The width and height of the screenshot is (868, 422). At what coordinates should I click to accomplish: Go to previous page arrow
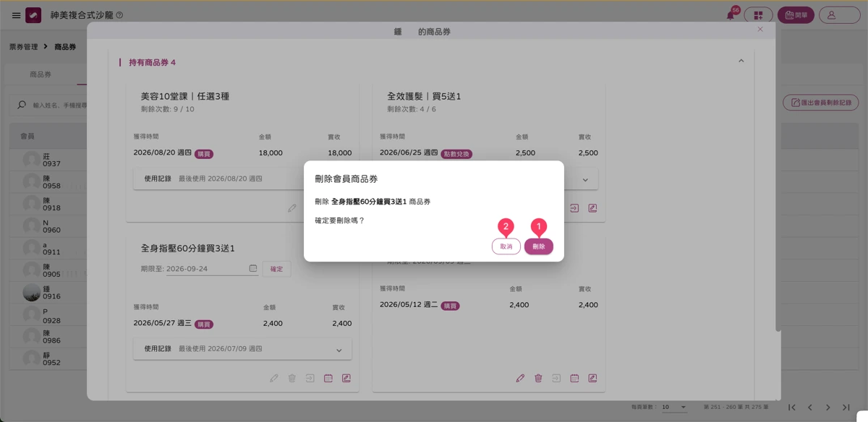(x=810, y=408)
